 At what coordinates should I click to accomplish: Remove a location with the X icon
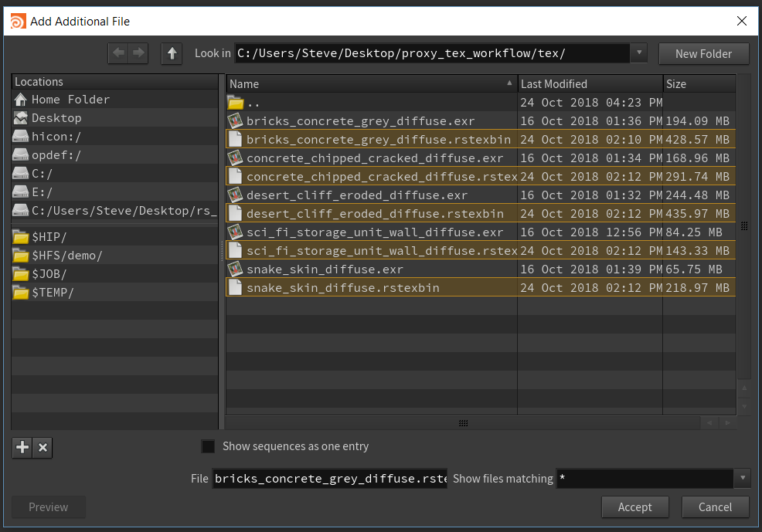tap(43, 447)
